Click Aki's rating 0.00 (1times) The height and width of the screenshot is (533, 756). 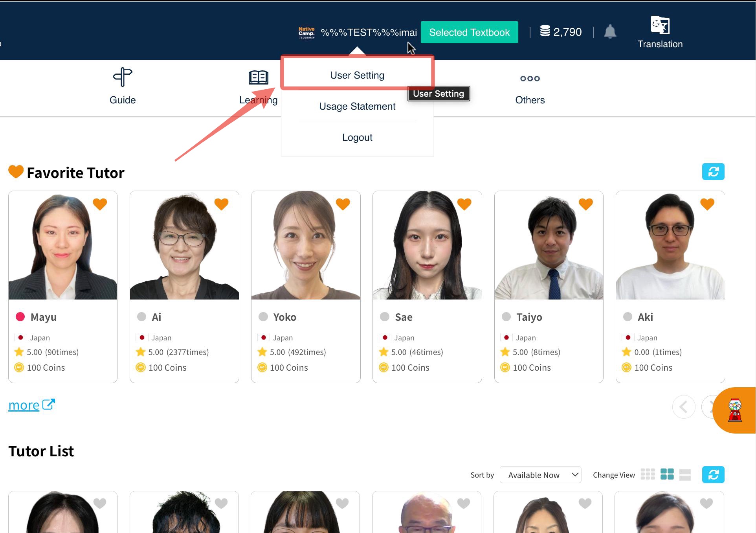point(658,352)
